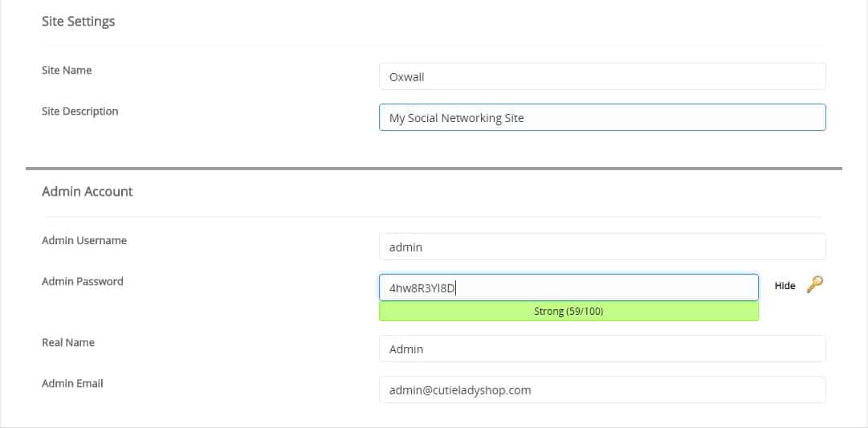Click the Site Name label

(x=67, y=71)
